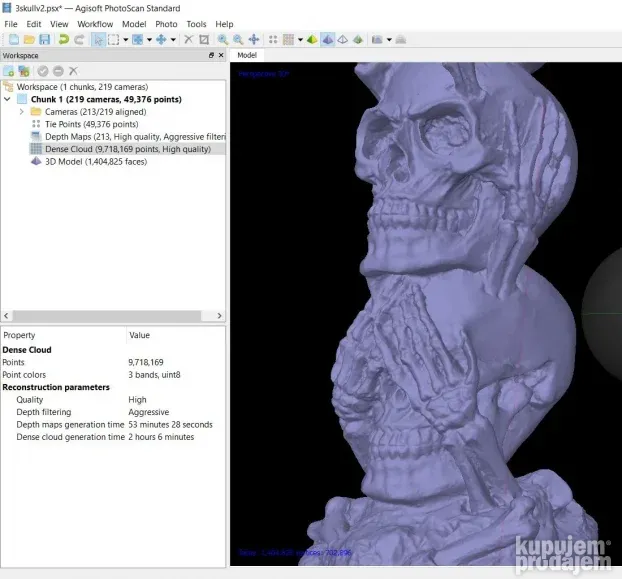Click the workspace scrollbar left arrow
The image size is (622, 579).
pyautogui.click(x=6, y=316)
